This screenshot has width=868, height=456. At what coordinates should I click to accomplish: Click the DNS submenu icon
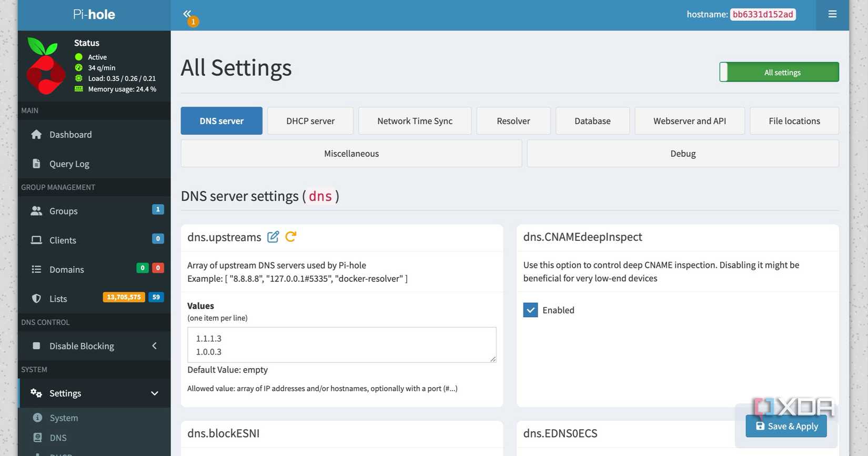37,438
